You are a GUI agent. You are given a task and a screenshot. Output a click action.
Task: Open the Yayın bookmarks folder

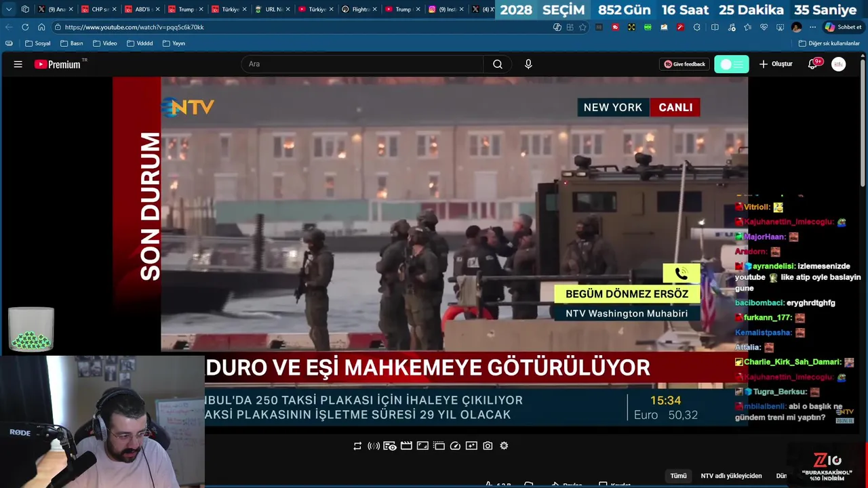[x=174, y=43]
